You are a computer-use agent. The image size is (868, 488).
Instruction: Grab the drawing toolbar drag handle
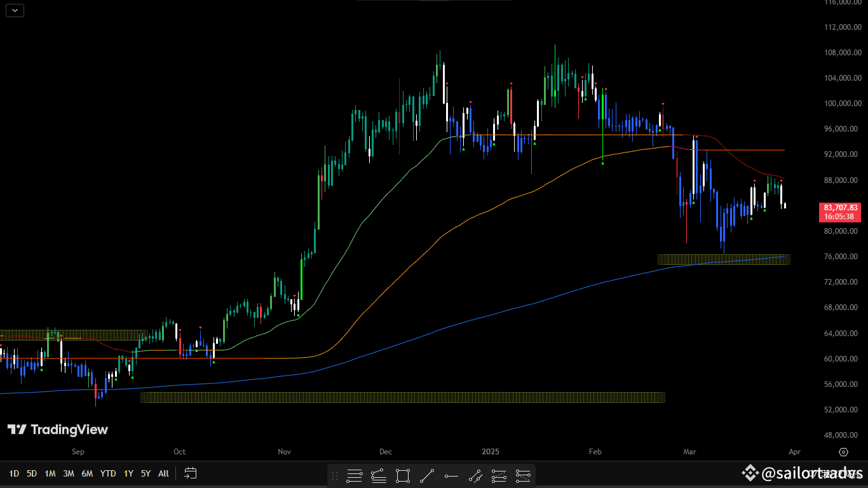[335, 475]
